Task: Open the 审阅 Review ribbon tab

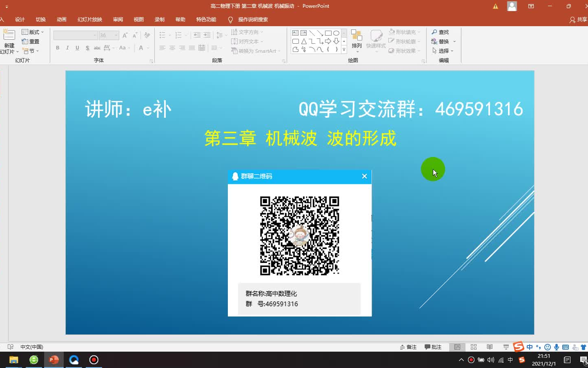Action: [118, 19]
